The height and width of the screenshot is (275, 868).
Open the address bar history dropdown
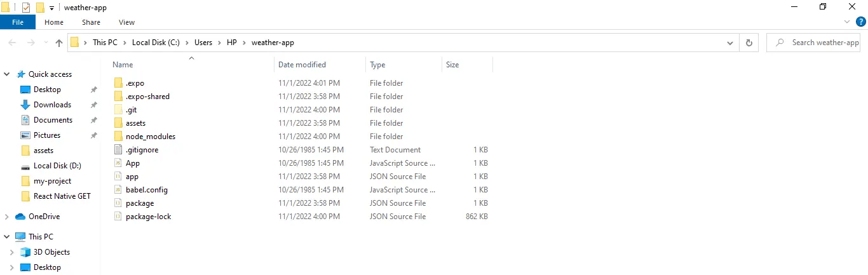pos(729,43)
